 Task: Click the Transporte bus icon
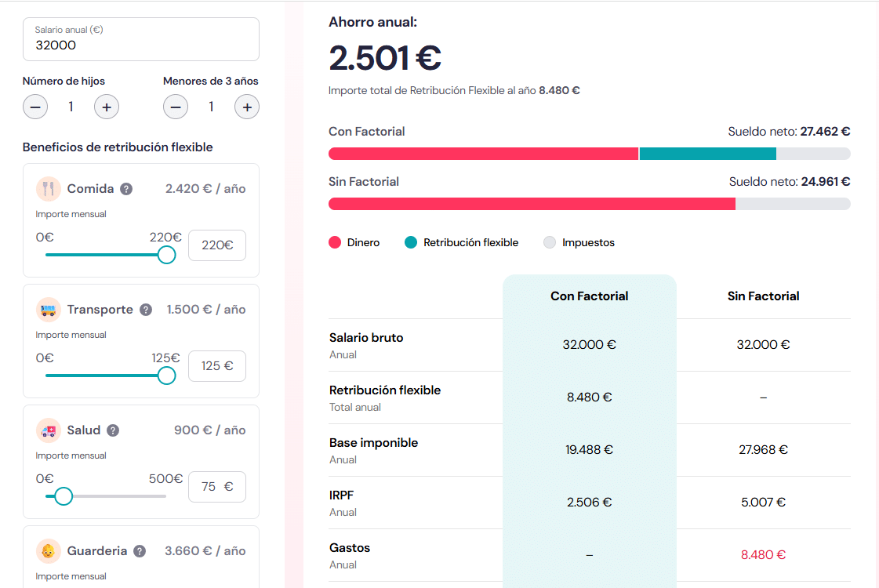(48, 310)
